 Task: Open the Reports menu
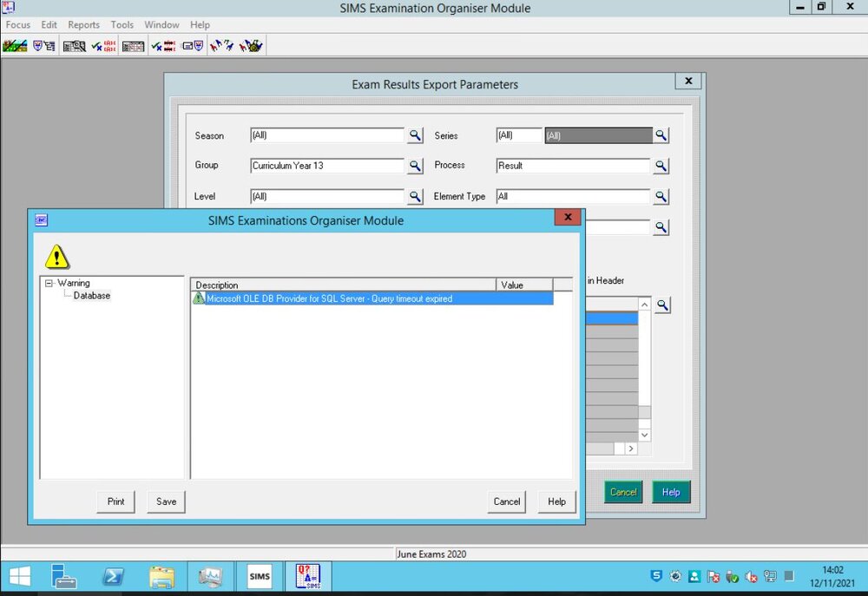click(x=83, y=25)
